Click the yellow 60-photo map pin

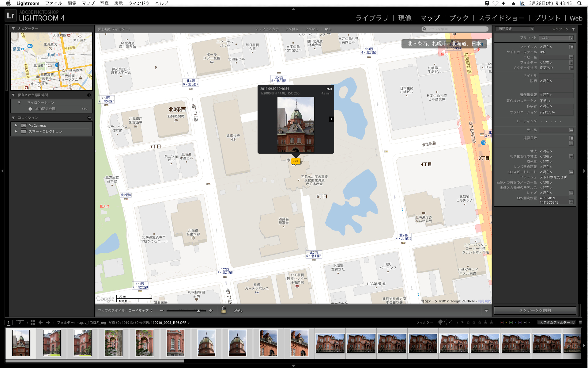pyautogui.click(x=295, y=161)
